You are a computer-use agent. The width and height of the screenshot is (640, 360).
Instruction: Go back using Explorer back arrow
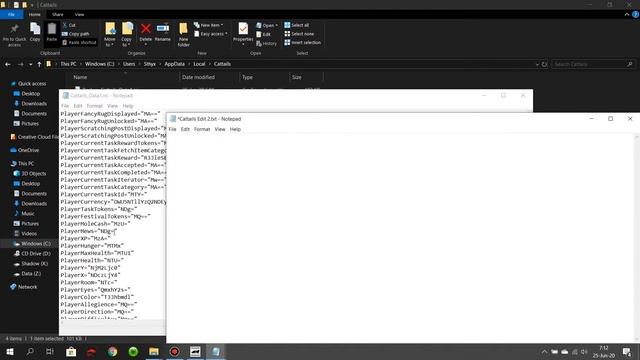click(8, 64)
